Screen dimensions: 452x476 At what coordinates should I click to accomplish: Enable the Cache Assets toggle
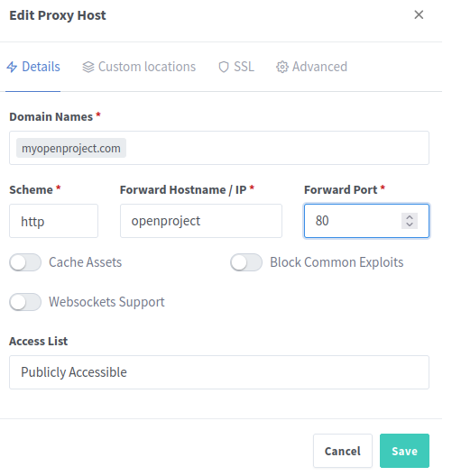click(25, 262)
